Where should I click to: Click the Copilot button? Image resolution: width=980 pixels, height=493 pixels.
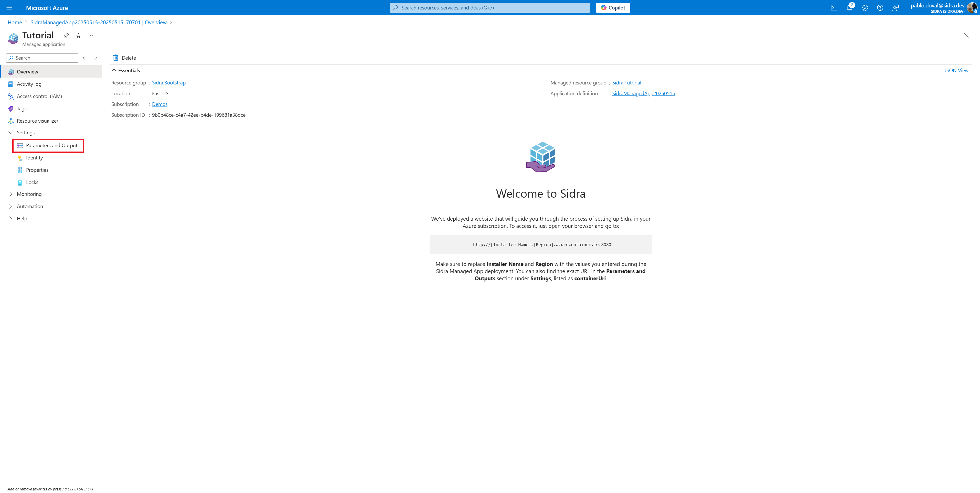click(x=612, y=8)
